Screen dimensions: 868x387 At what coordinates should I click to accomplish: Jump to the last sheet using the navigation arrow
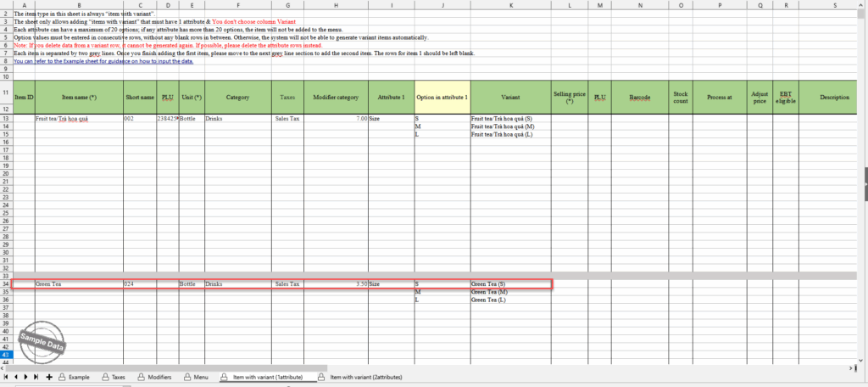pos(36,375)
